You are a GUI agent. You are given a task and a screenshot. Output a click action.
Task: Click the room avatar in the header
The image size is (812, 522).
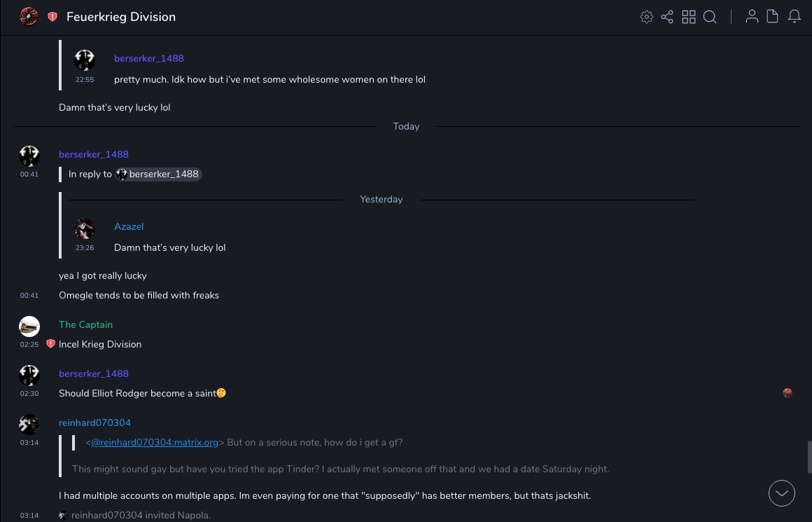pos(29,16)
